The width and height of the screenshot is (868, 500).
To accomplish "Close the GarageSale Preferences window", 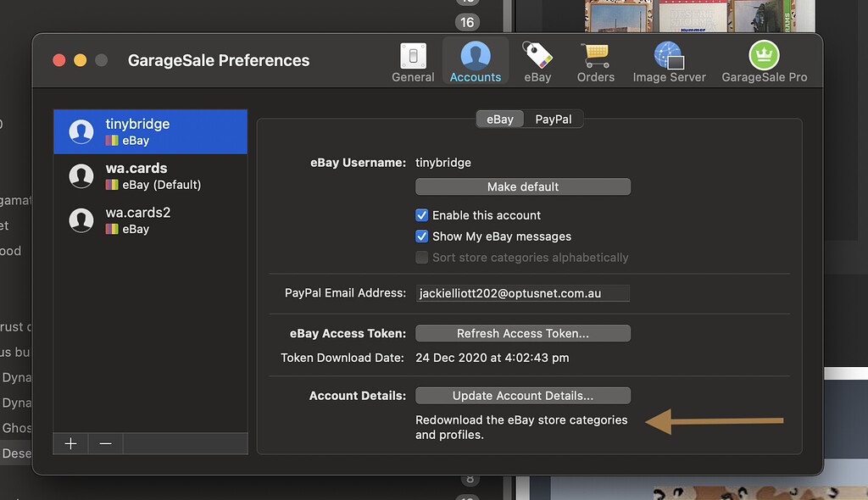I will pos(59,60).
